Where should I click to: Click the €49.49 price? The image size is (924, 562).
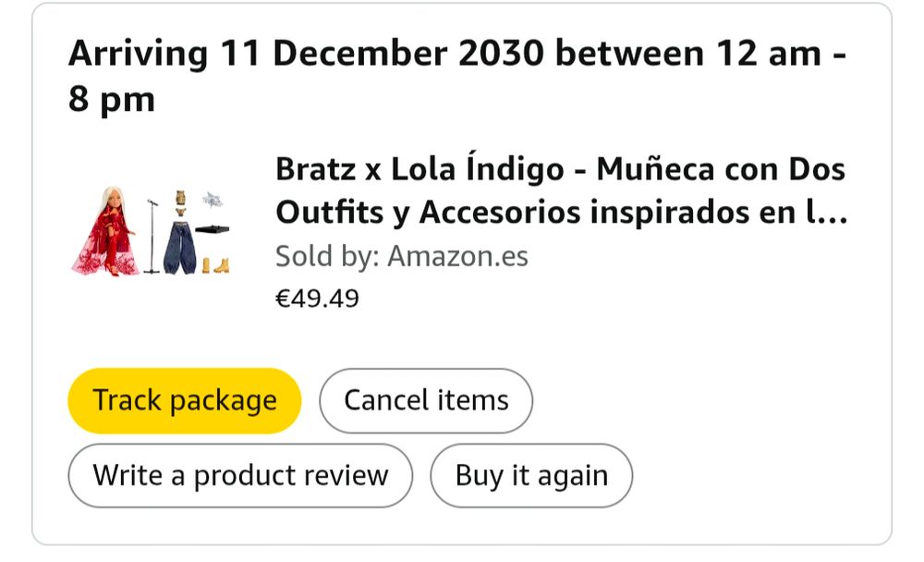click(x=317, y=299)
